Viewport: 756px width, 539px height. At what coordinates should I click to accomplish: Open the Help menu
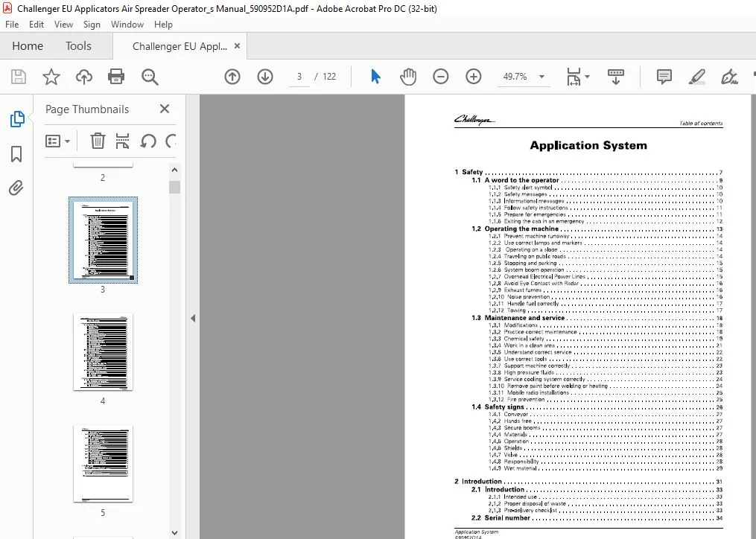163,25
